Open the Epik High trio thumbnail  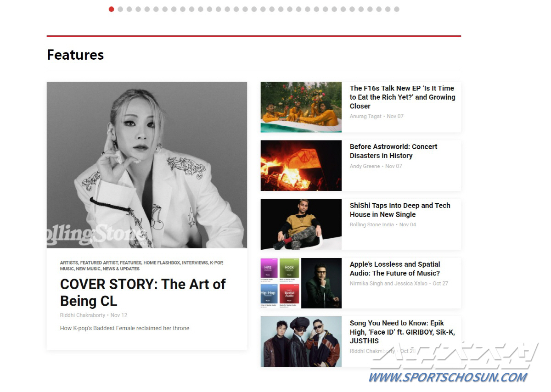[301, 342]
